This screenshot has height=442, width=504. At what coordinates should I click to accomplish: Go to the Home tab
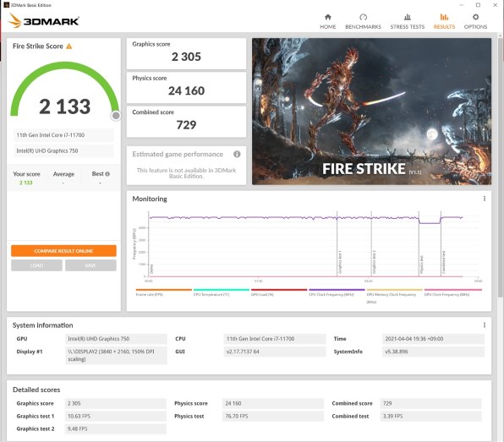tap(327, 21)
